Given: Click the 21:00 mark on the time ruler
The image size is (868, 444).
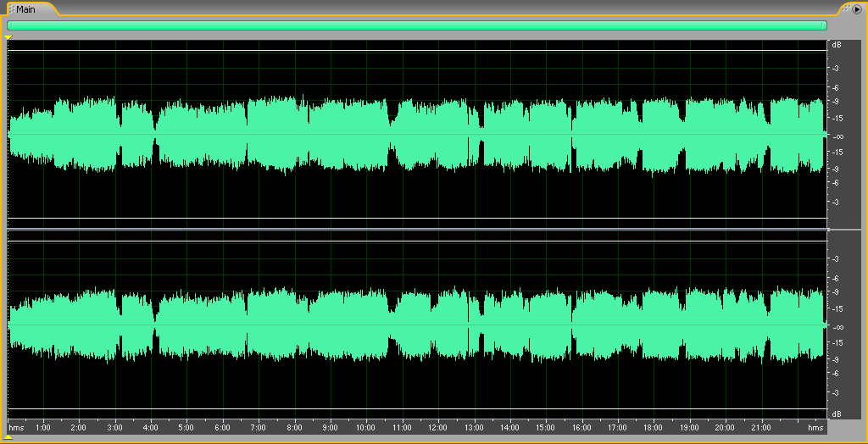Looking at the screenshot, I should pos(760,428).
